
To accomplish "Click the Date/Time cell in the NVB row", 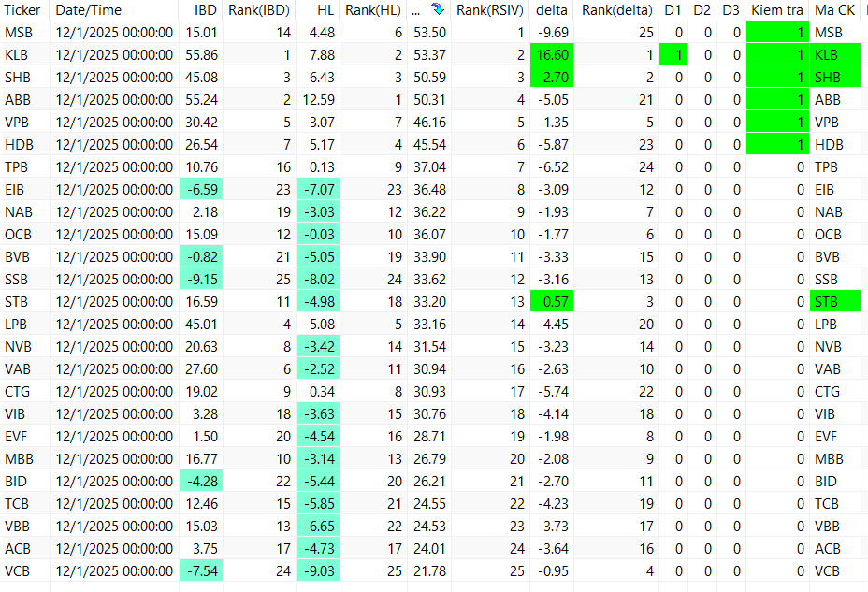I will click(114, 347).
